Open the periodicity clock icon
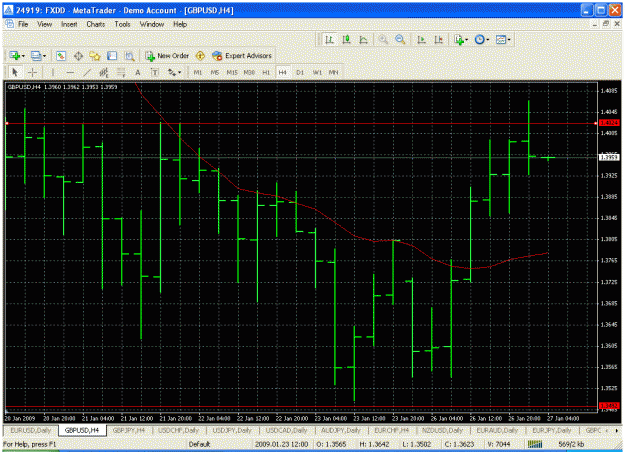The width and height of the screenshot is (625, 452). pos(480,39)
